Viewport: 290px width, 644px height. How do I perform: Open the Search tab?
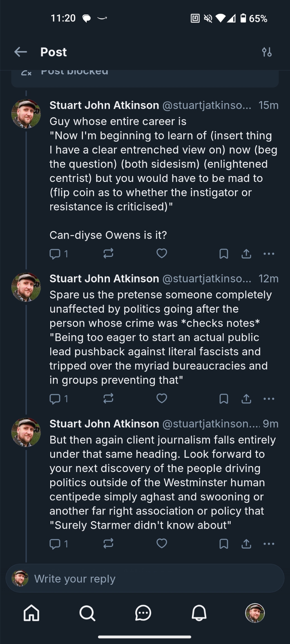[x=87, y=613]
